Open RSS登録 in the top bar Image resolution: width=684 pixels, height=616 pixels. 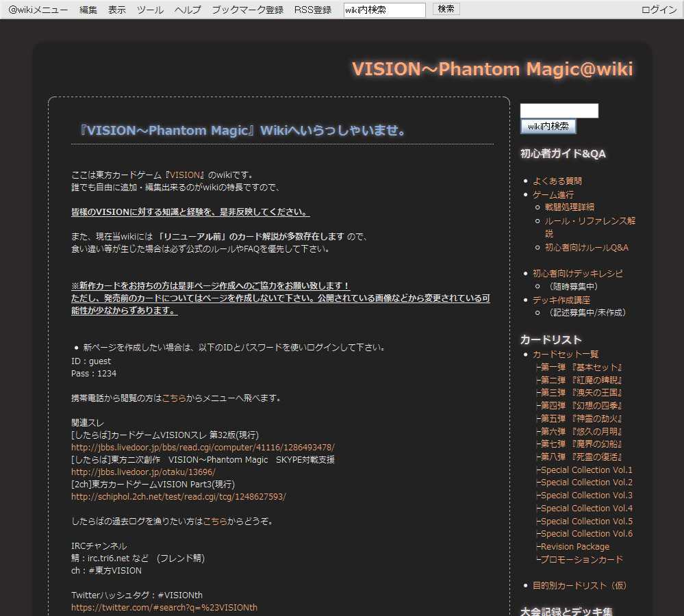(x=313, y=10)
